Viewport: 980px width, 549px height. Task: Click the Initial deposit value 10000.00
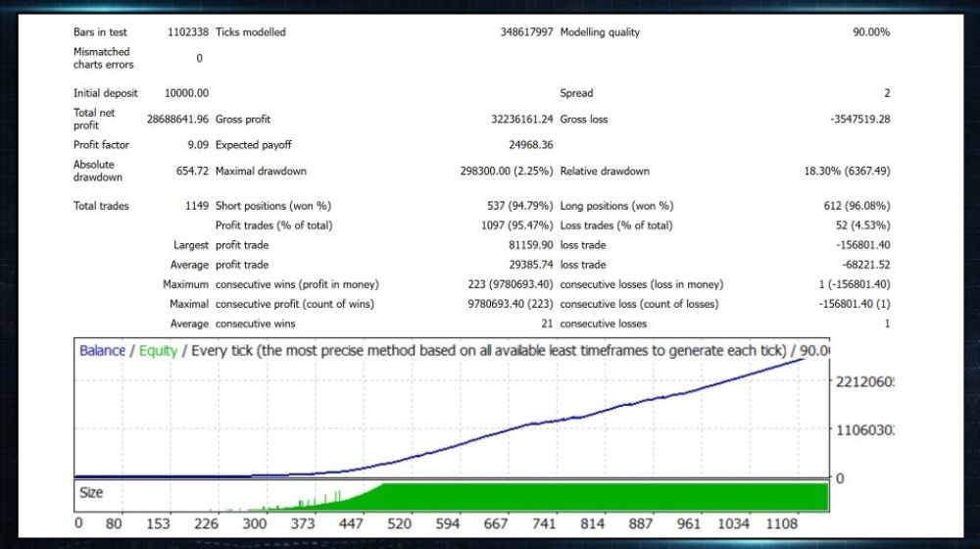(186, 92)
